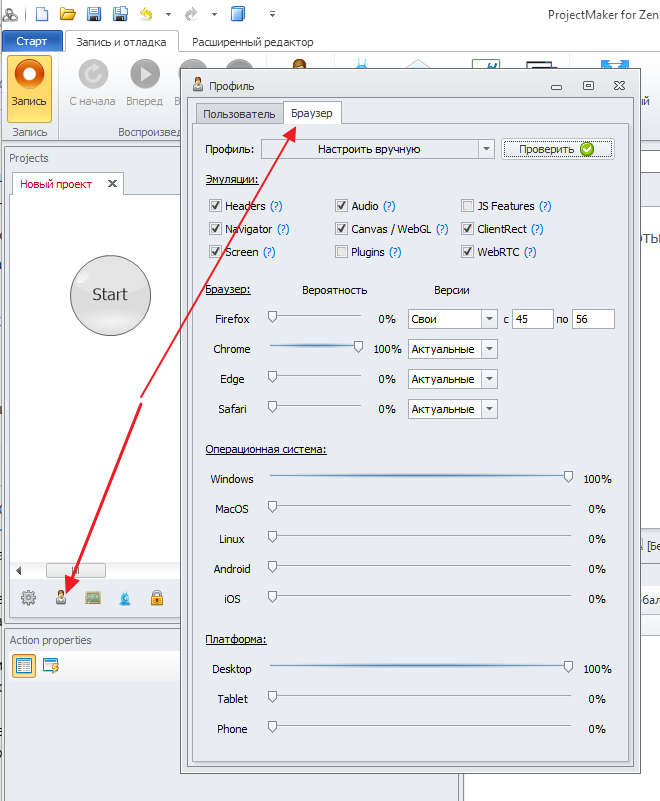The height and width of the screenshot is (801, 660).
Task: Open Расширенный редактор ribbon tab
Action: tap(252, 42)
